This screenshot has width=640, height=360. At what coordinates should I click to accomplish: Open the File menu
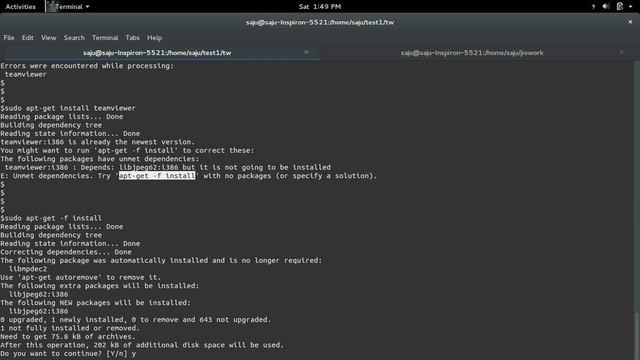coord(9,38)
